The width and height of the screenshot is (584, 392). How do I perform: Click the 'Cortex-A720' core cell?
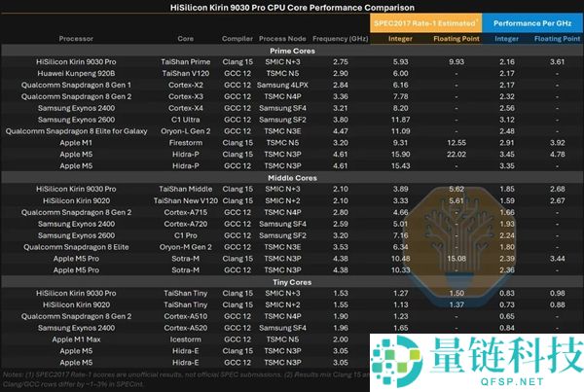[x=186, y=224]
